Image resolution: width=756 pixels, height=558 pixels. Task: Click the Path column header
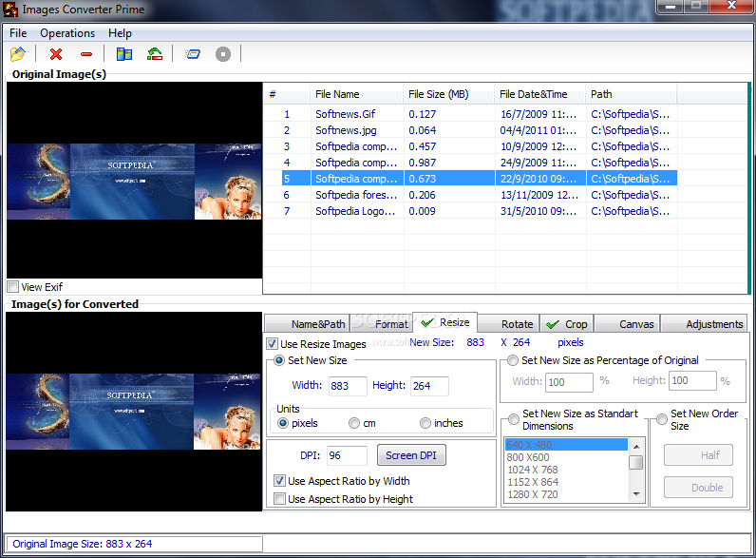coord(632,94)
